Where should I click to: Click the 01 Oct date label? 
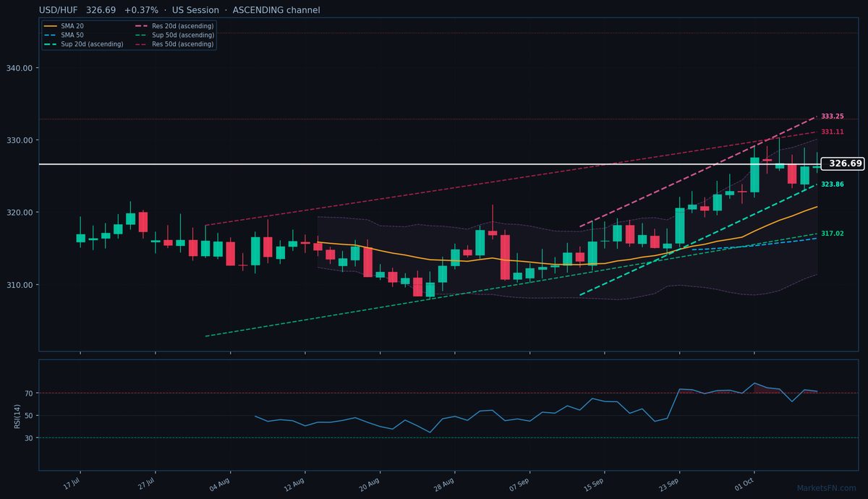[744, 484]
